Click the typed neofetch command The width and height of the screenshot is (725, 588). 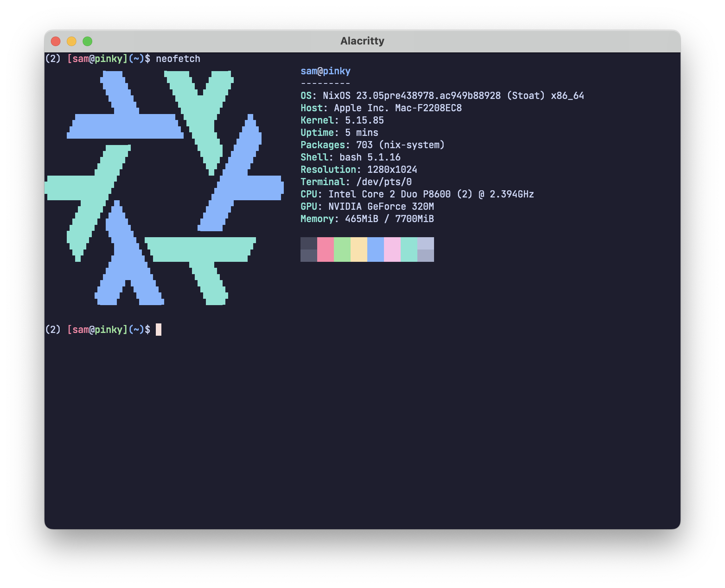tap(178, 59)
